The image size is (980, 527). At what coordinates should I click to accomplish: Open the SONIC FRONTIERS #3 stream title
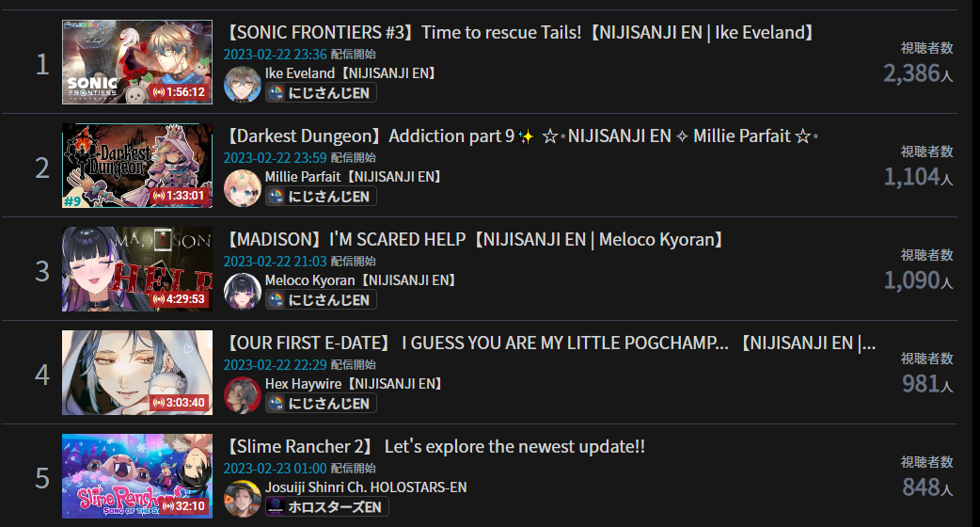point(520,33)
